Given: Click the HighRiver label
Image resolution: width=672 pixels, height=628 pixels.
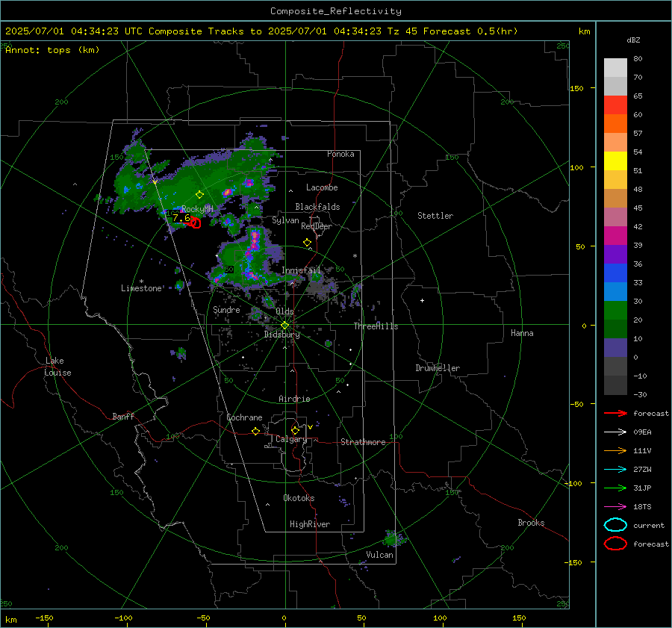Looking at the screenshot, I should coord(309,524).
